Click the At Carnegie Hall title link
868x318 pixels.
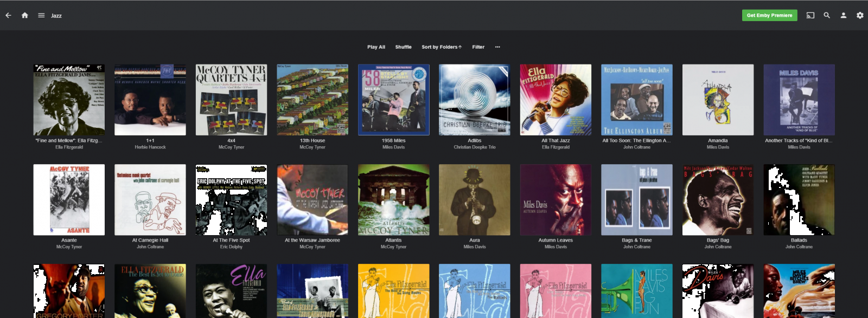[x=150, y=240]
